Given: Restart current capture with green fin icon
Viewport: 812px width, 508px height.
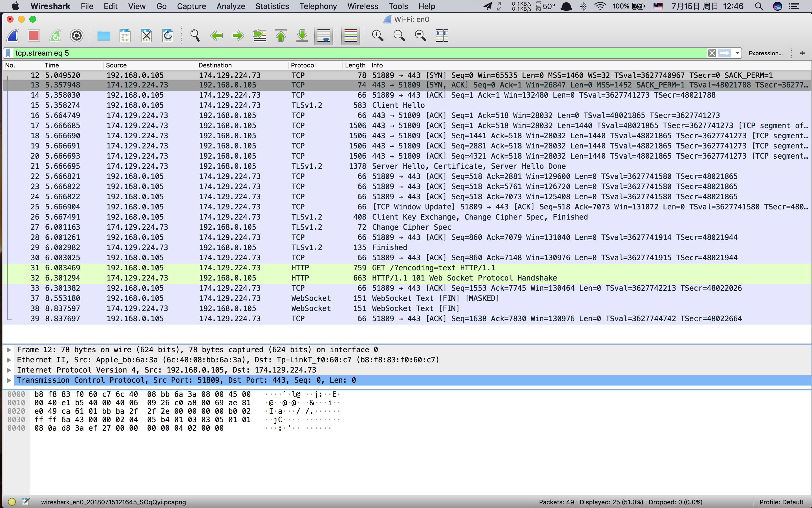Looking at the screenshot, I should click(x=55, y=36).
